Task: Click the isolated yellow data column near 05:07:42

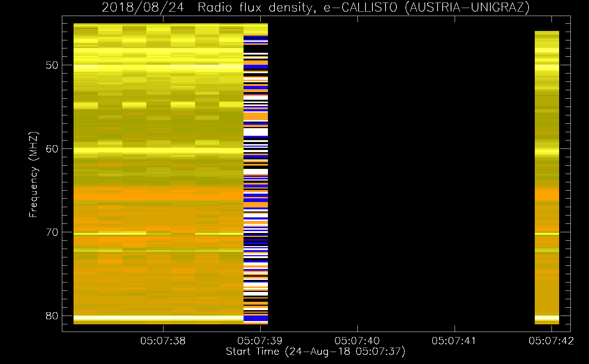Action: 547,178
